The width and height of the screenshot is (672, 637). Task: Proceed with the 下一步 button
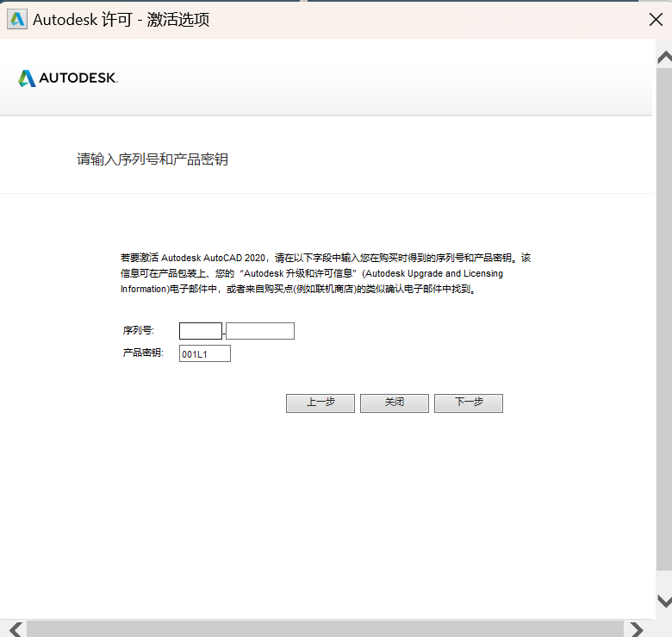point(469,403)
